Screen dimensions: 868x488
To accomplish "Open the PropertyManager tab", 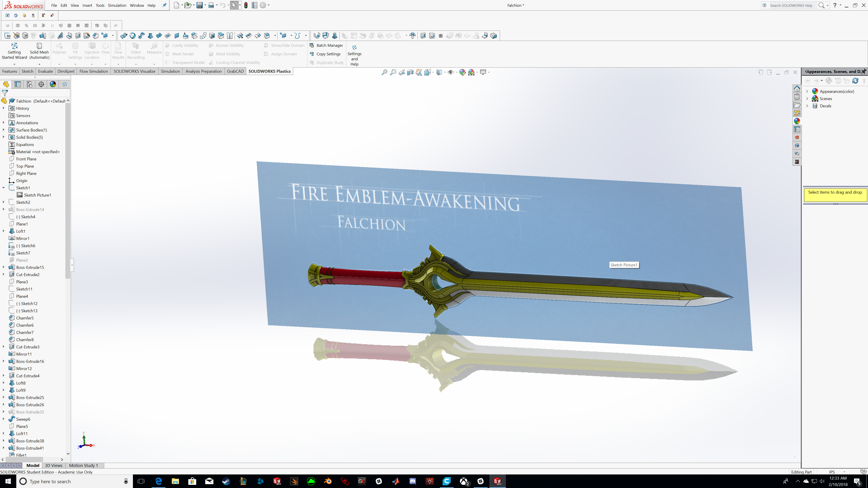I will coord(18,84).
